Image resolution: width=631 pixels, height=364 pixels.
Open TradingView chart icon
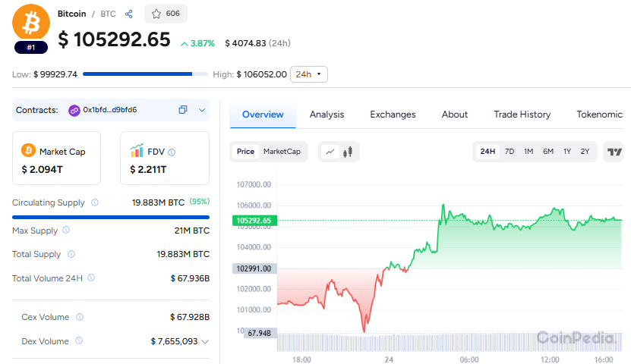pos(614,152)
